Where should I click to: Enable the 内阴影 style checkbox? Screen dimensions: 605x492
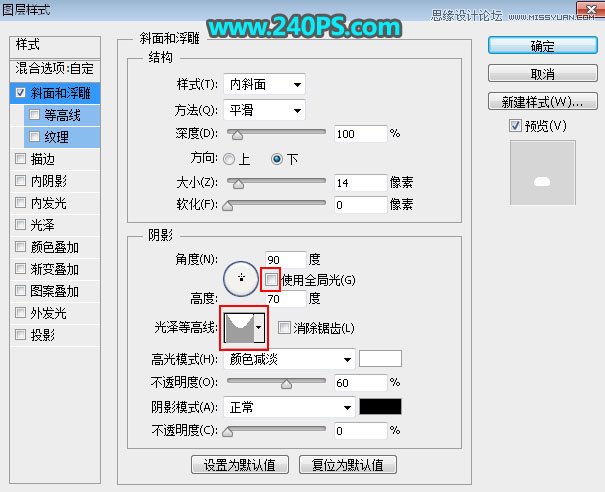[x=20, y=181]
